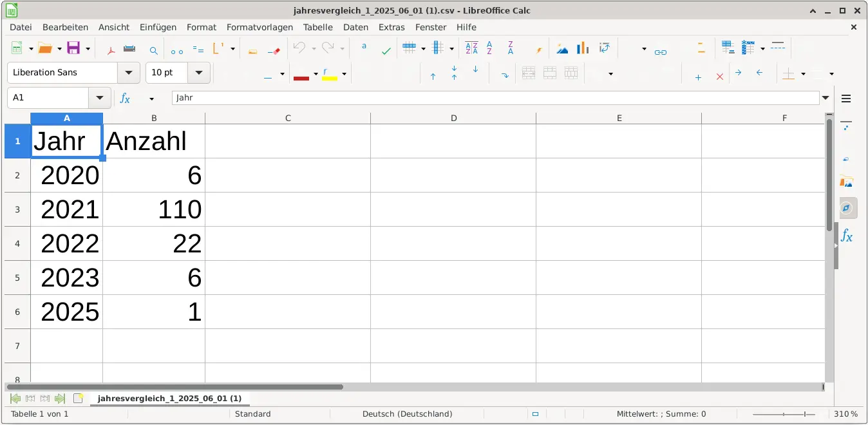Open the dropdown arrow beside the Open folder icon

59,49
